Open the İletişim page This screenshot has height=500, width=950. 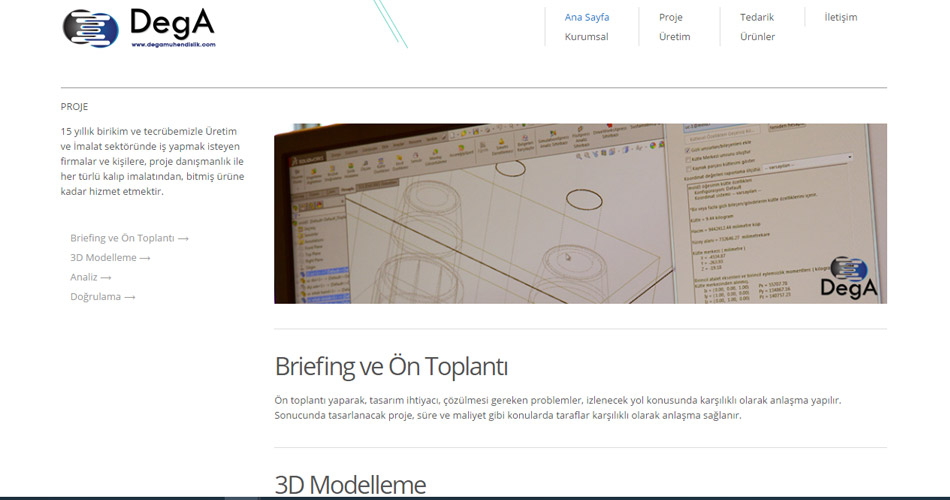pyautogui.click(x=840, y=17)
